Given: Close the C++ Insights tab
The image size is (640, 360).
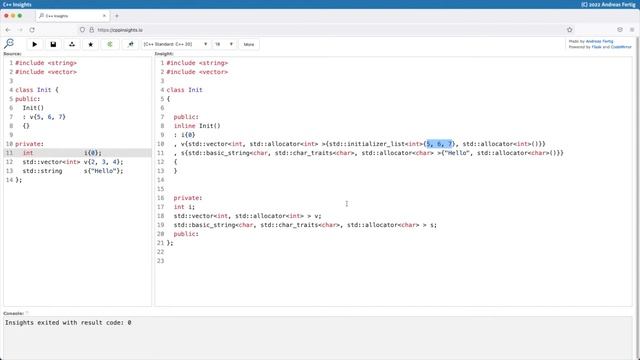Looking at the screenshot, I should pyautogui.click(x=104, y=16).
